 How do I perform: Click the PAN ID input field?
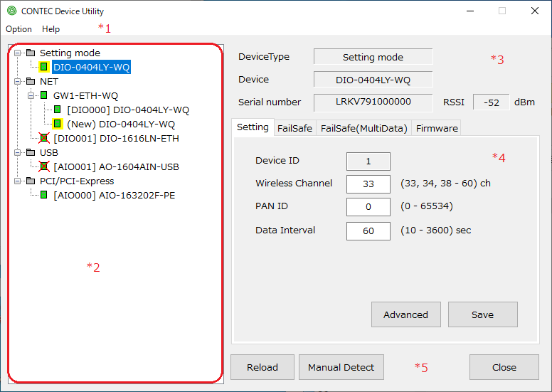coord(368,207)
